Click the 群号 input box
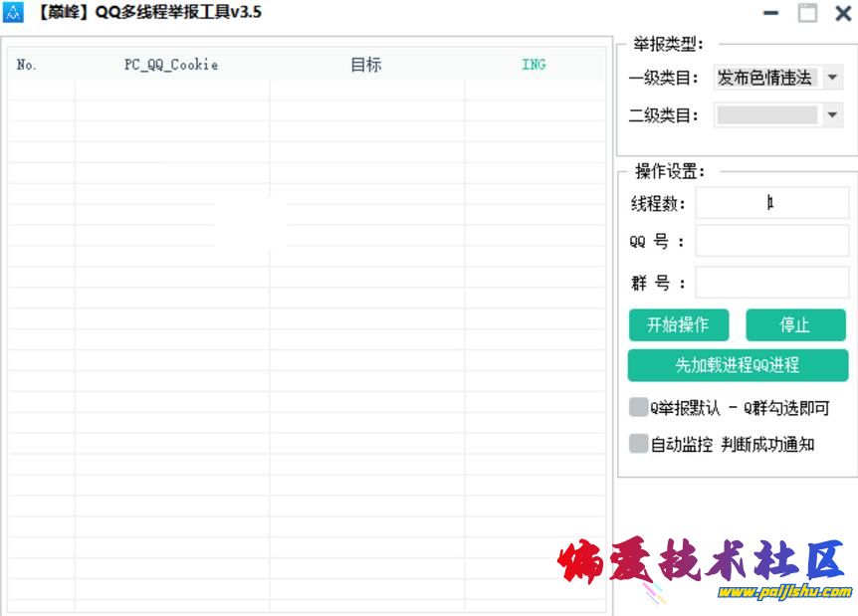This screenshot has width=858, height=616. coord(773,282)
